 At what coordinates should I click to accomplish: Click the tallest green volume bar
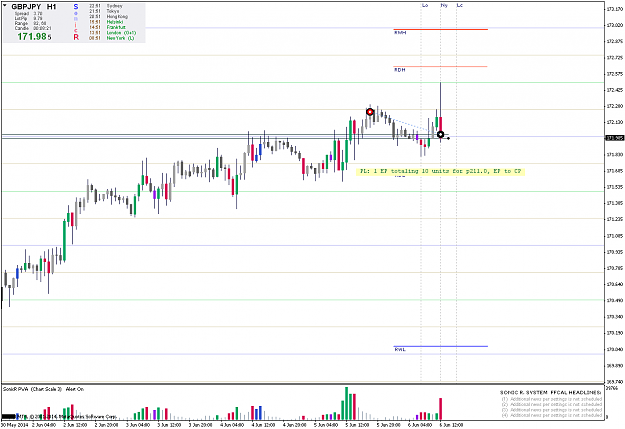pos(346,403)
